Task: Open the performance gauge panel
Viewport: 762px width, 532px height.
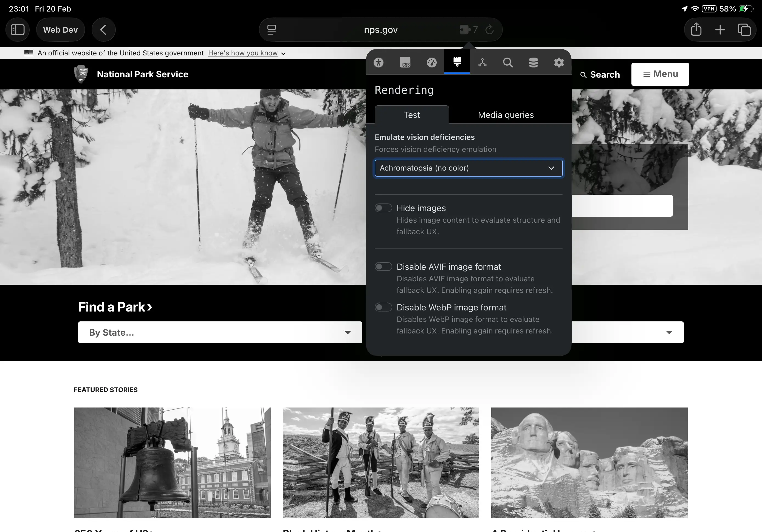Action: point(431,62)
